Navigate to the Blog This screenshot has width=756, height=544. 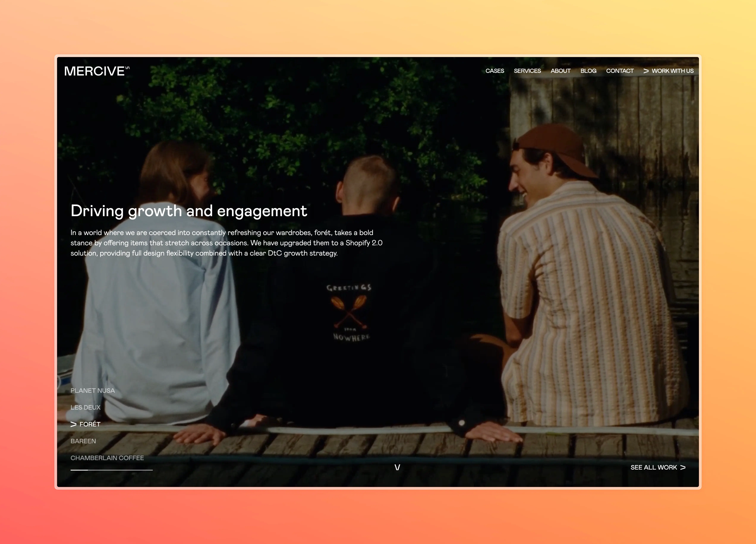pos(588,71)
